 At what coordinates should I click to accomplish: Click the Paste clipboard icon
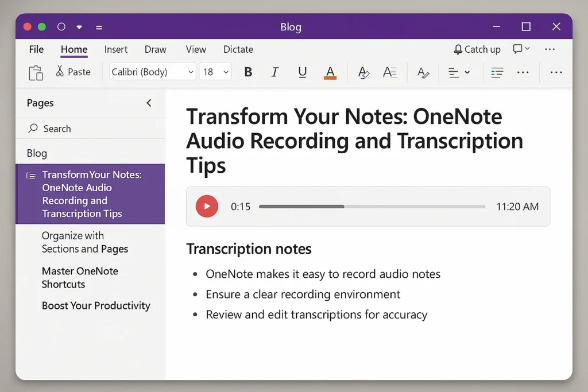[34, 72]
